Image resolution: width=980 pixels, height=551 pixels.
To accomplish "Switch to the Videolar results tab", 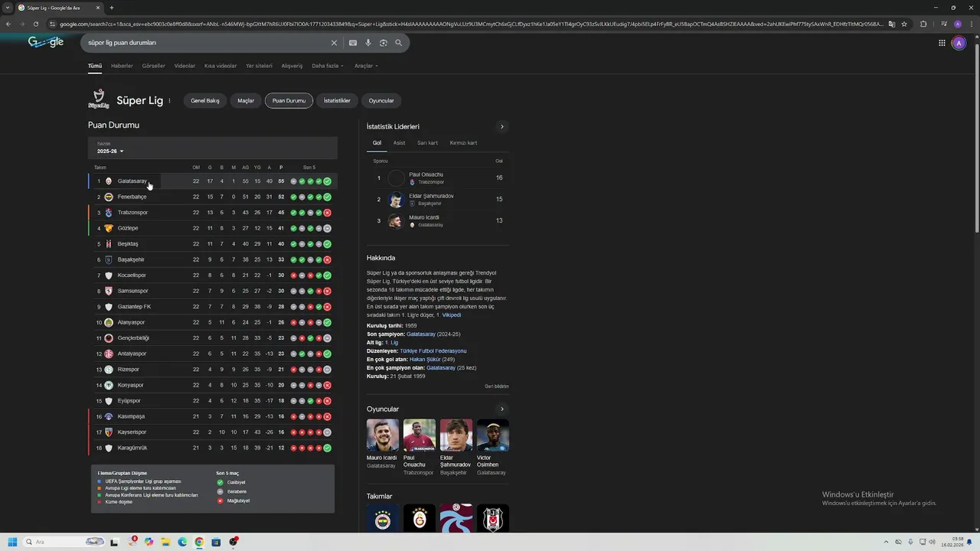I will pos(185,66).
